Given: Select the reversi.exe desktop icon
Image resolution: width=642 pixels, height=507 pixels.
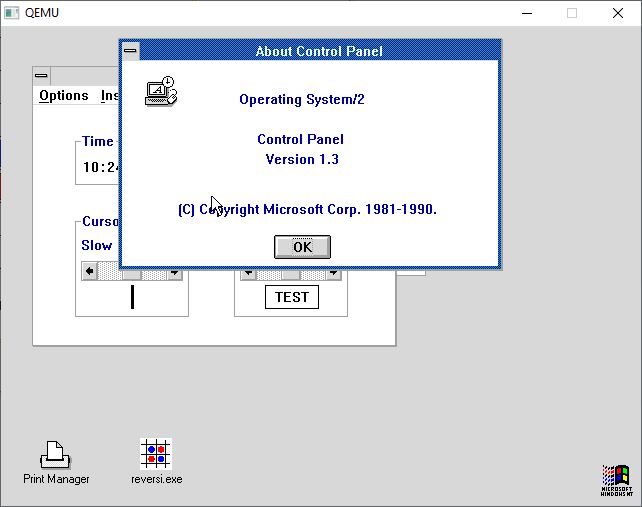Looking at the screenshot, I should pos(156,462).
